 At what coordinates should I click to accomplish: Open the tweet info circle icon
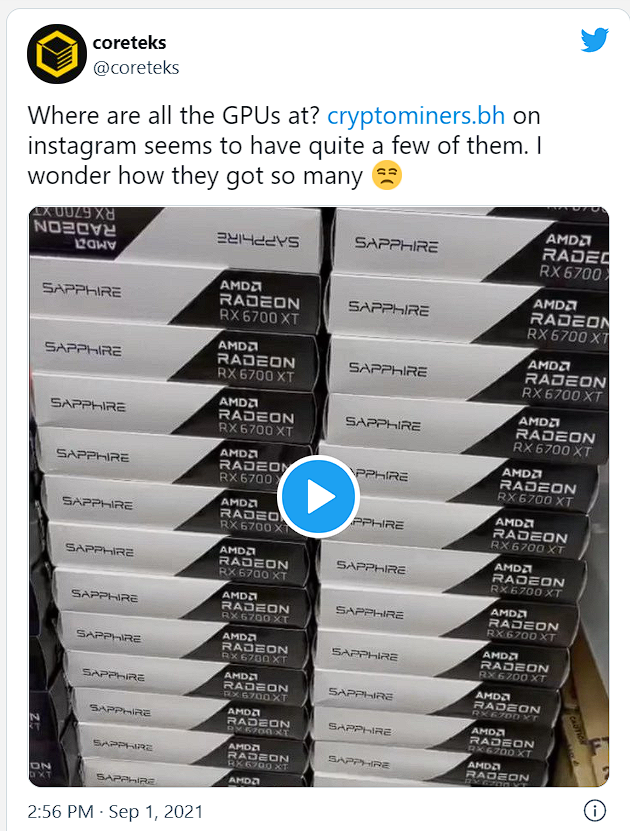(594, 810)
